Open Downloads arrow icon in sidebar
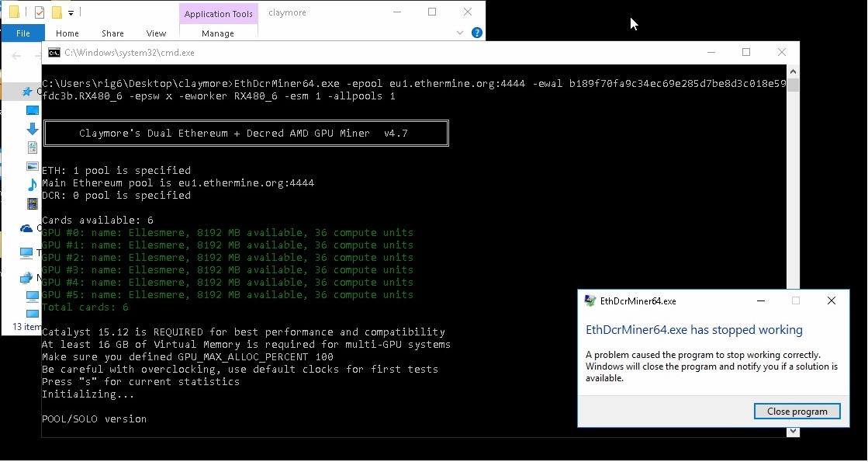Viewport: 868px width, 462px height. 33,129
